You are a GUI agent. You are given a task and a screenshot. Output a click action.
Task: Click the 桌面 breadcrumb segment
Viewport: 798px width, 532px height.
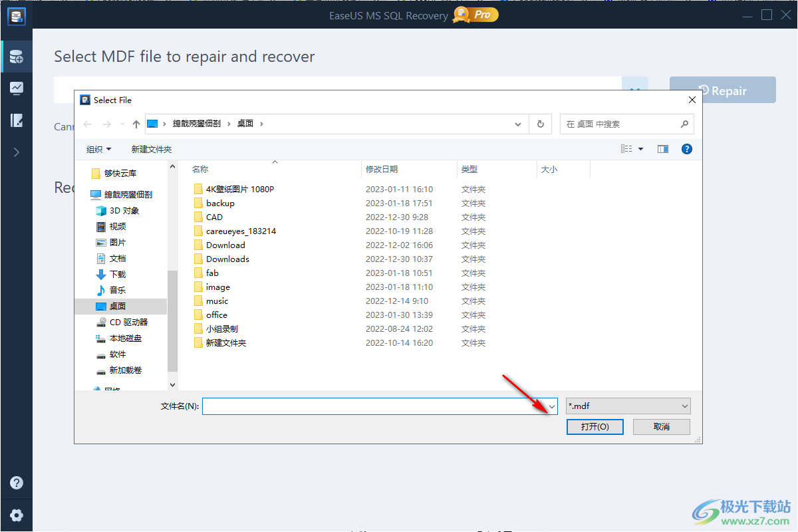(x=245, y=124)
